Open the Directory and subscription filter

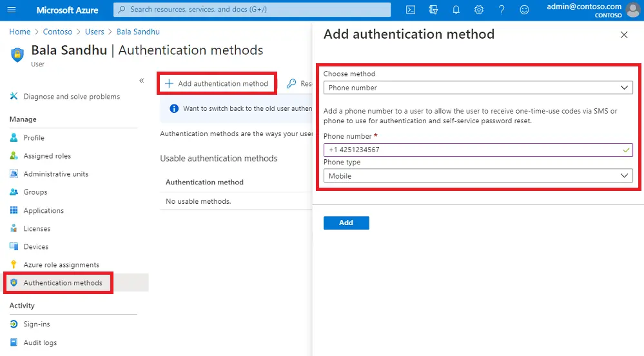click(433, 10)
